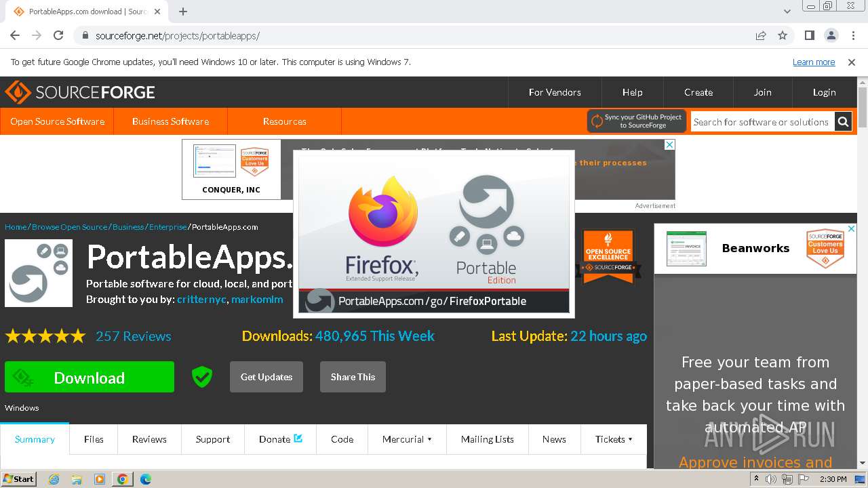
Task: Click Create in top navigation
Action: click(698, 92)
